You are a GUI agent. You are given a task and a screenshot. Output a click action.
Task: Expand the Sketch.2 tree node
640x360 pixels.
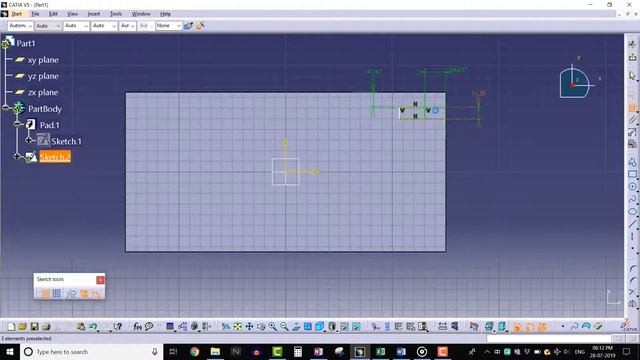point(17,156)
